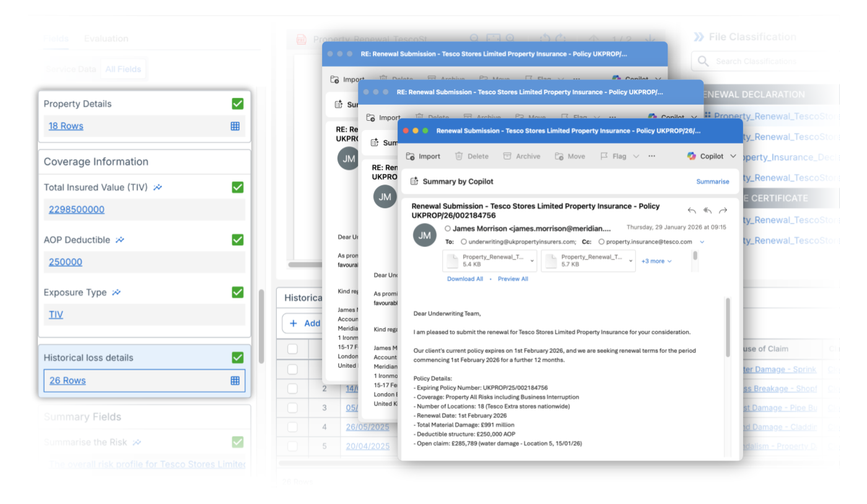Select the All Fields tab

(123, 69)
